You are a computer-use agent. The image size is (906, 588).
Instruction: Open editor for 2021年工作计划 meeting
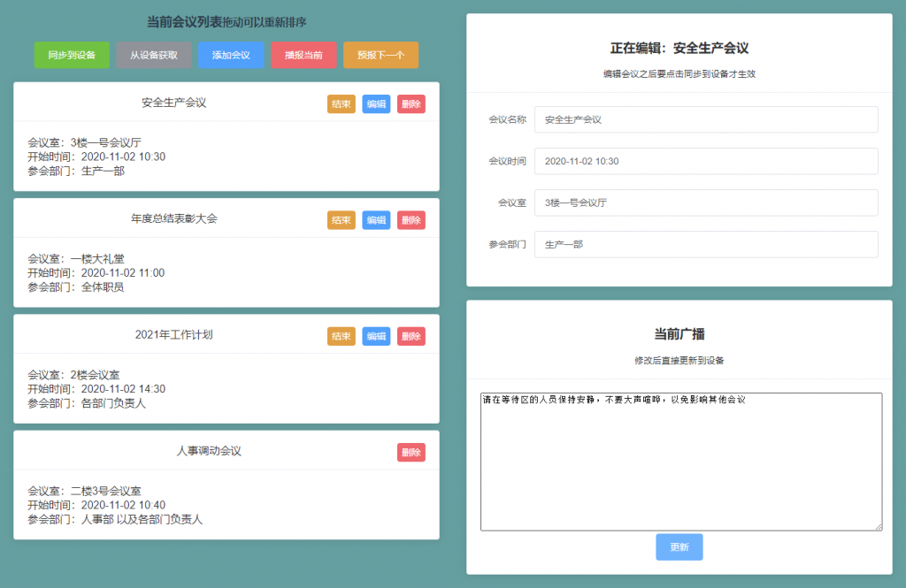tap(376, 336)
